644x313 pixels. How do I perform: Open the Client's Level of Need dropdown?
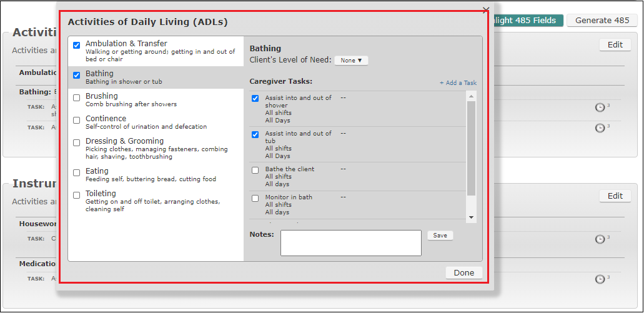point(351,61)
